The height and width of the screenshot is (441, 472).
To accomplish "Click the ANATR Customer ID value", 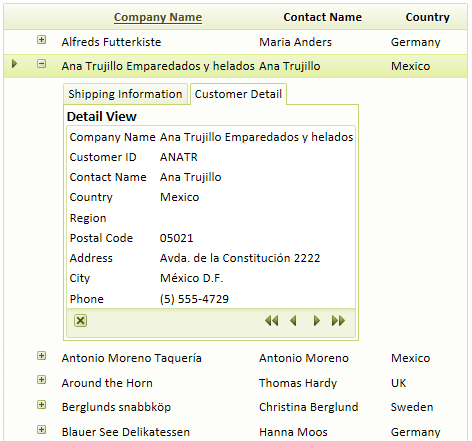I will tap(179, 157).
